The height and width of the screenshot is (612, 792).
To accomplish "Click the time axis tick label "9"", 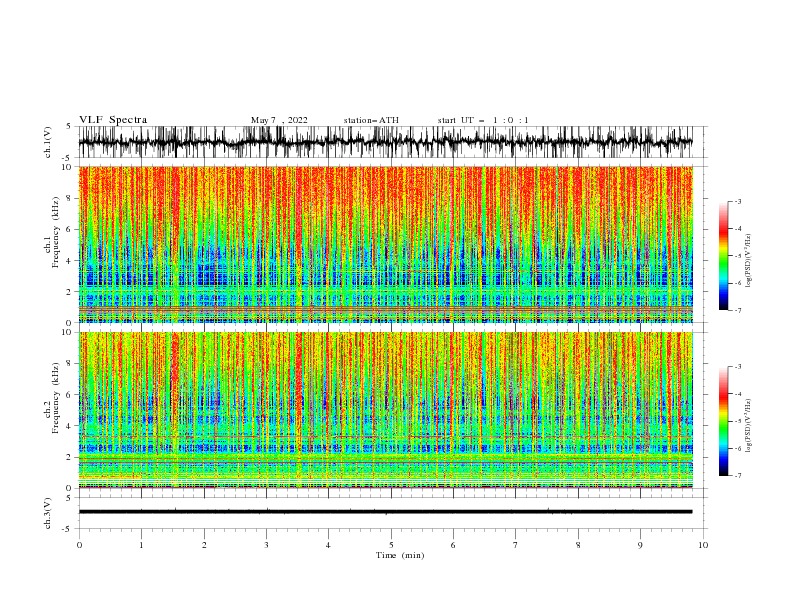I will (x=640, y=545).
